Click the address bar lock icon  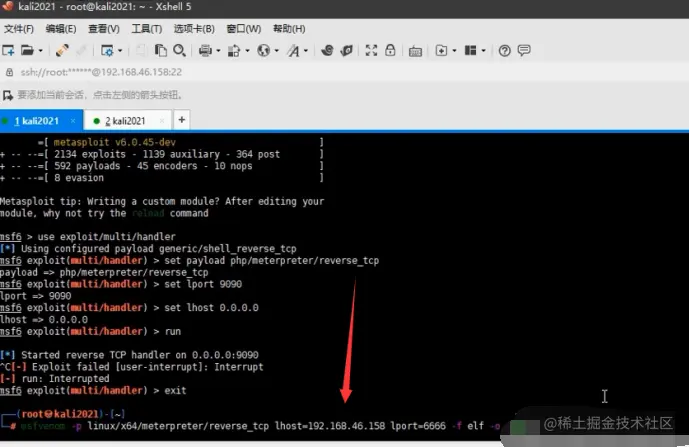tap(9, 72)
